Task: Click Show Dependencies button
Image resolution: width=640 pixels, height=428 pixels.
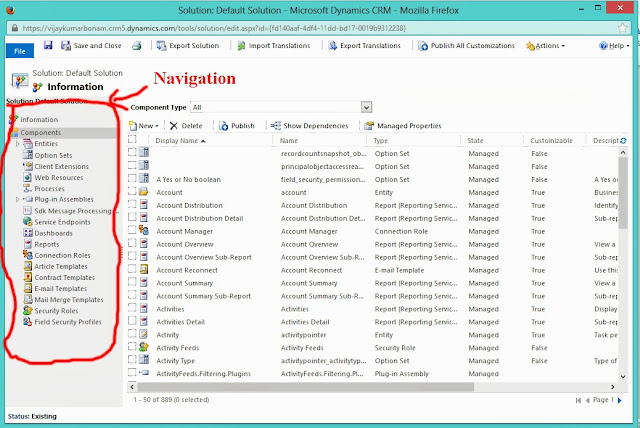Action: [309, 126]
